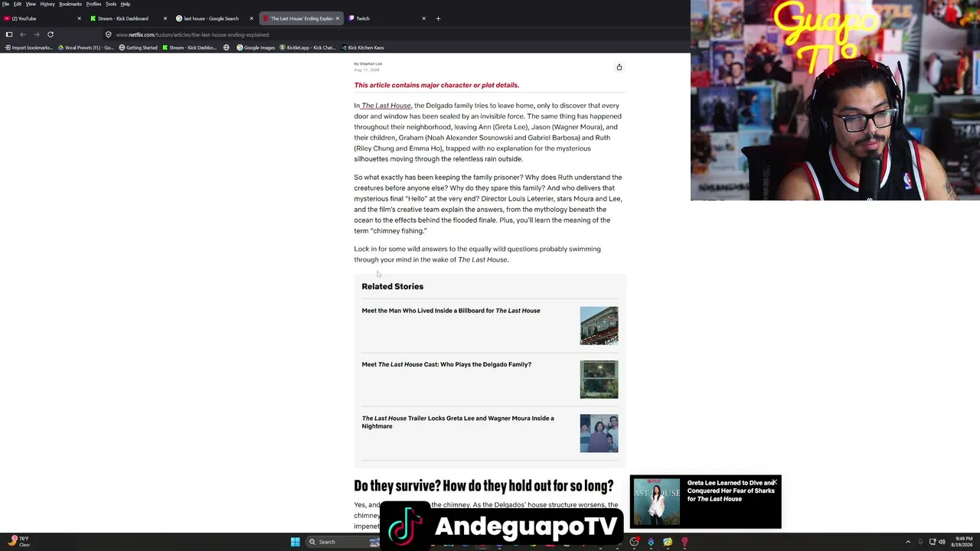Click the unlabeled globe bookmark
This screenshot has width=980, height=551.
[x=226, y=47]
